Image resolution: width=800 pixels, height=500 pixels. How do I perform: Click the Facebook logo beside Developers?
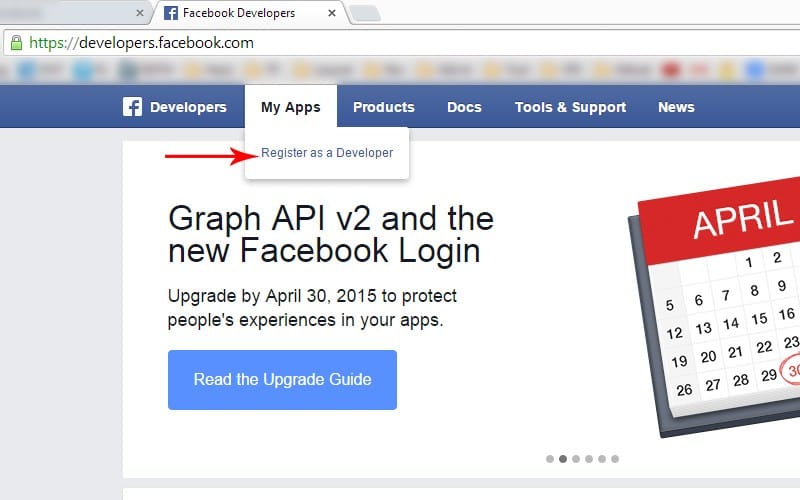click(x=132, y=107)
